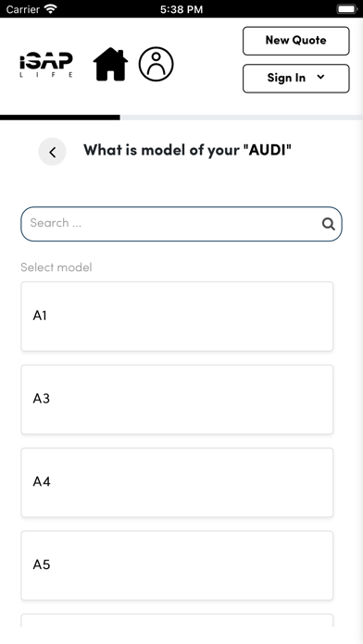Select the A1 model
Screen dimensions: 363x644
pyautogui.click(x=177, y=316)
